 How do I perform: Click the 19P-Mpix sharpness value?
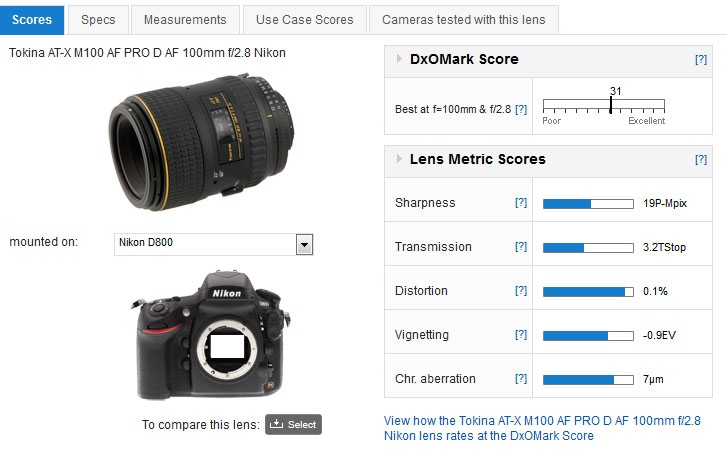click(665, 203)
